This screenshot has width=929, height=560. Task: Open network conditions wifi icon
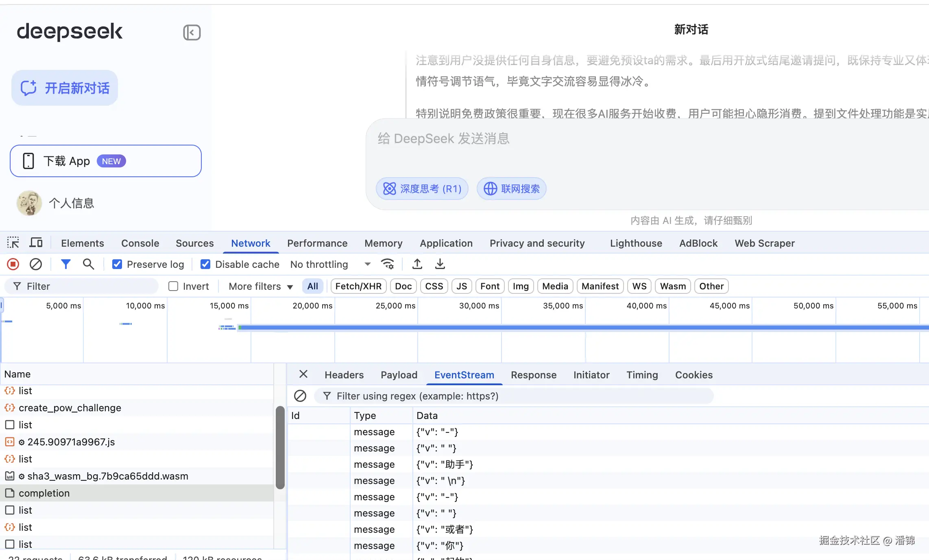point(388,265)
